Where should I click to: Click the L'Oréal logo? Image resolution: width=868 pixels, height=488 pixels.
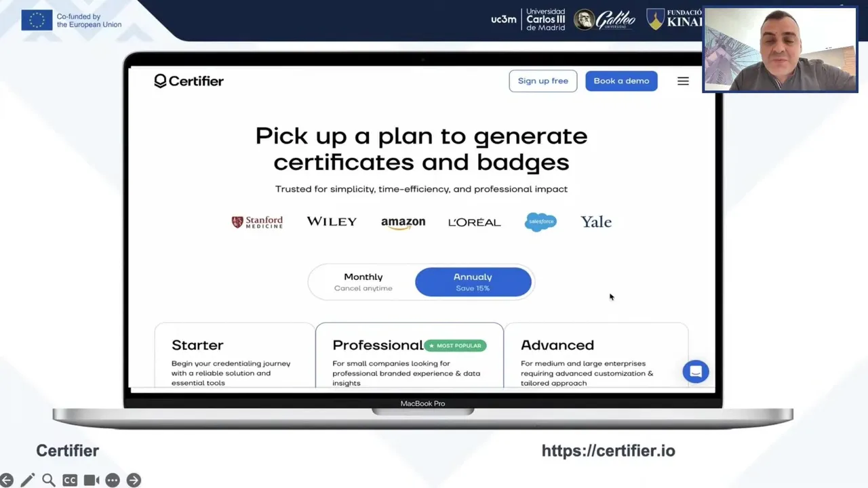click(x=474, y=222)
